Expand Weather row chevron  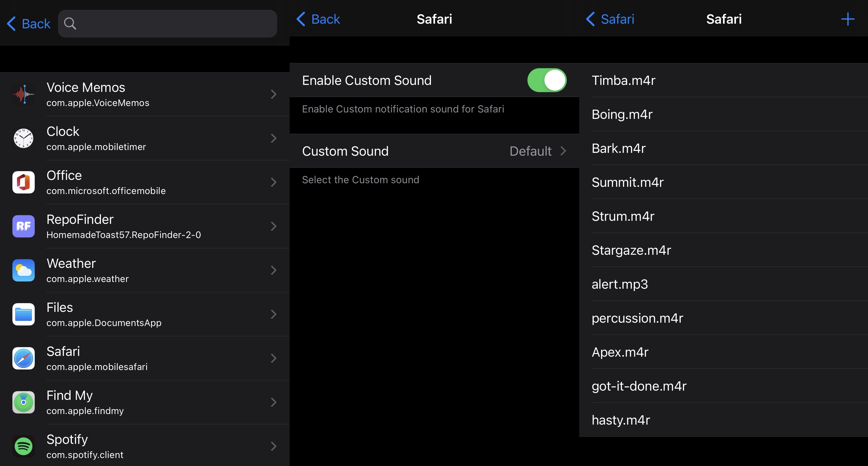pyautogui.click(x=274, y=270)
